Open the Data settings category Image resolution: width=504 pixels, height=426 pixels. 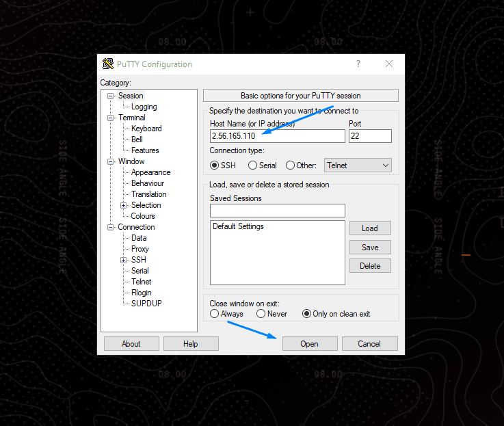(139, 238)
